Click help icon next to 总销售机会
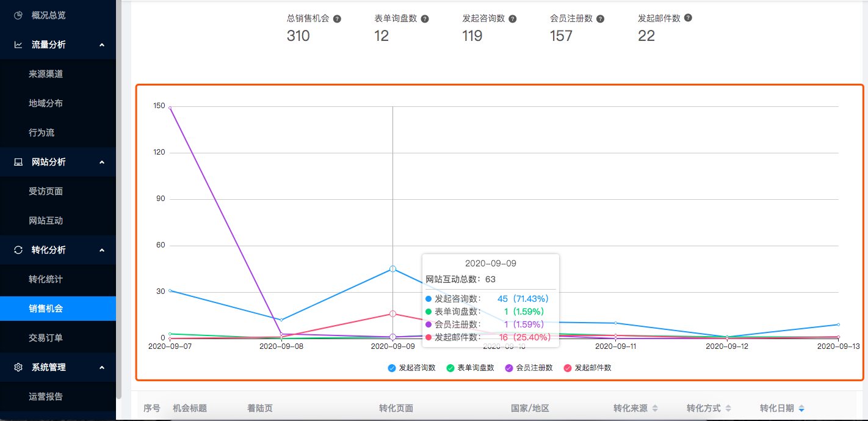 click(337, 19)
